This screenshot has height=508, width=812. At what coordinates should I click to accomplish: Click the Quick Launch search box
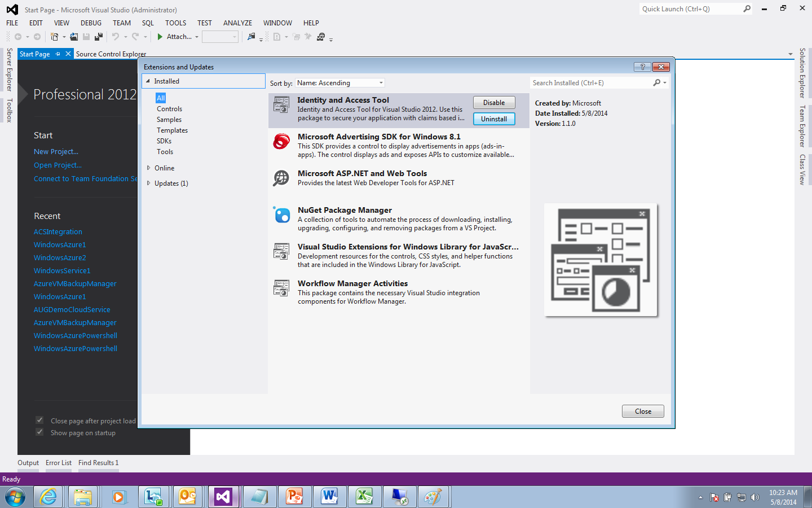pos(691,9)
